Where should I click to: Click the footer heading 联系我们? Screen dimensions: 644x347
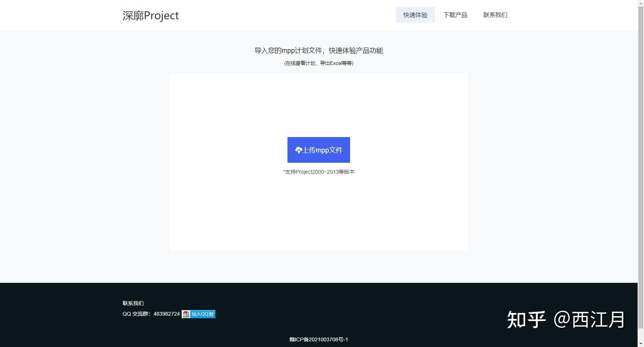point(133,303)
